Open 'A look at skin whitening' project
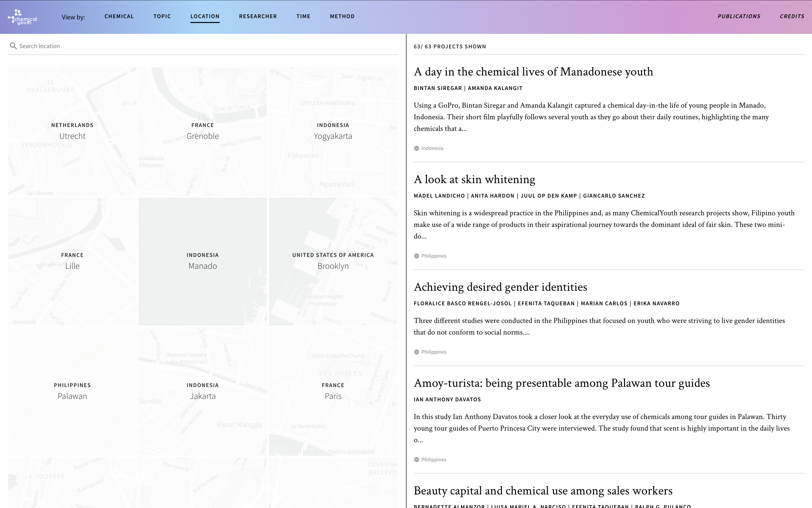Screen dimensions: 812x508 point(474,179)
